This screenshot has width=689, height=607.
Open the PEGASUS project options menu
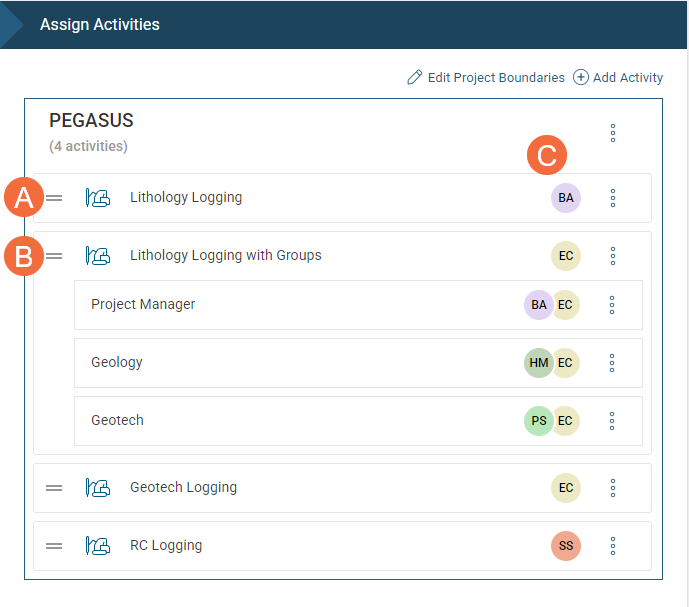[x=613, y=133]
